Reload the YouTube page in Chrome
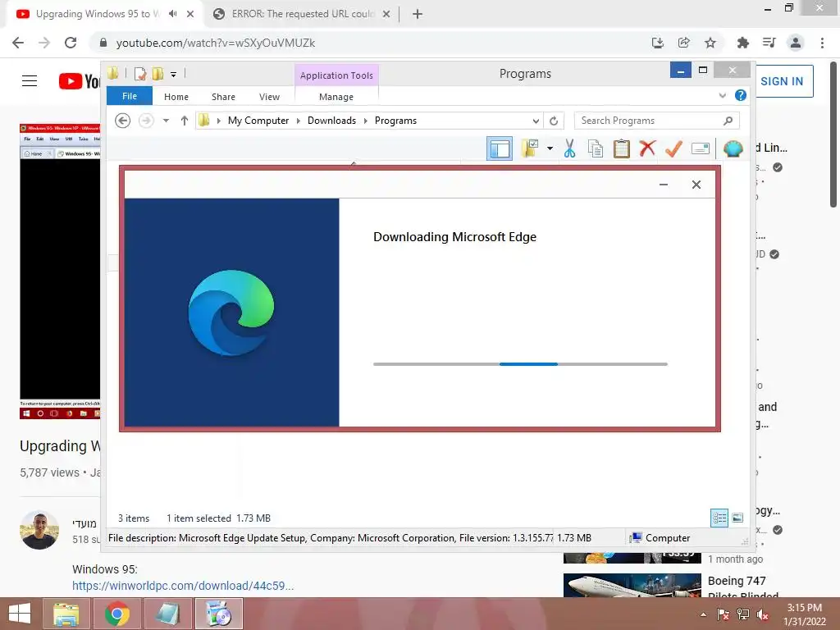Image resolution: width=840 pixels, height=630 pixels. [x=71, y=43]
